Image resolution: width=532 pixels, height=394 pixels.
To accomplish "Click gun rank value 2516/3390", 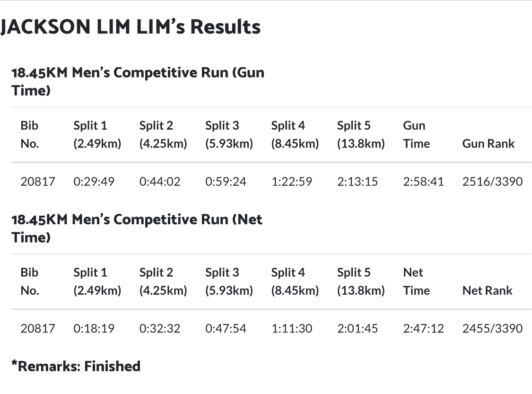I will (x=492, y=182).
